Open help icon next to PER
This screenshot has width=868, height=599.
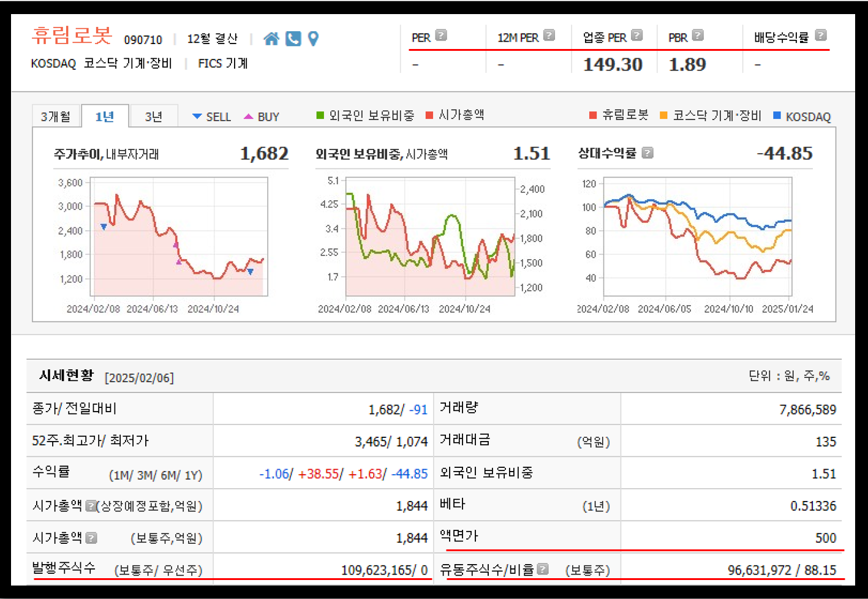tap(441, 36)
